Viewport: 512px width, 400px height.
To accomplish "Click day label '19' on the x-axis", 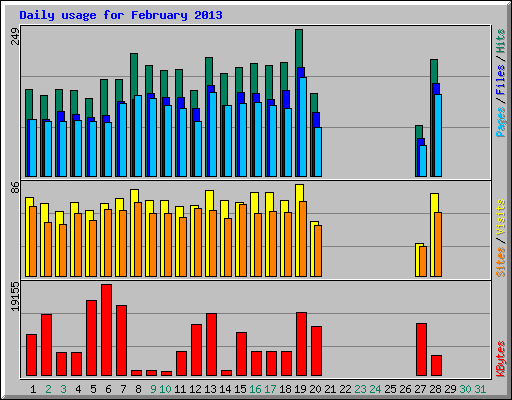I will tap(300, 389).
